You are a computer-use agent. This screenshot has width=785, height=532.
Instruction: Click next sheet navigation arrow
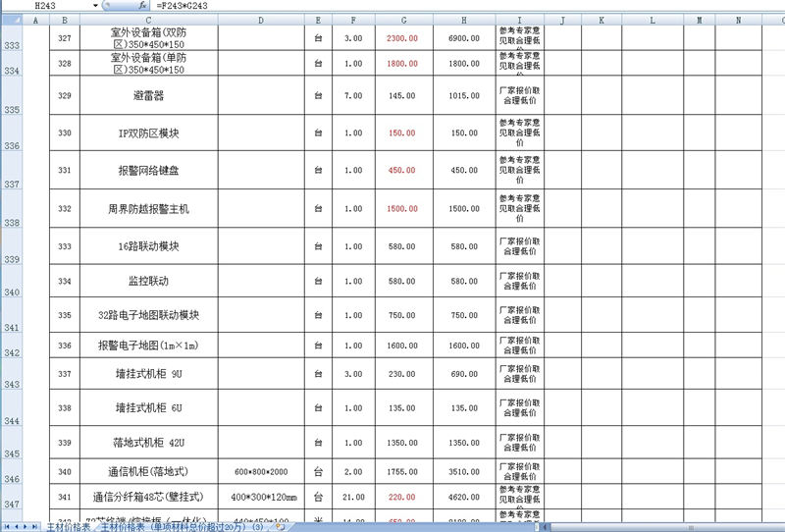26,526
